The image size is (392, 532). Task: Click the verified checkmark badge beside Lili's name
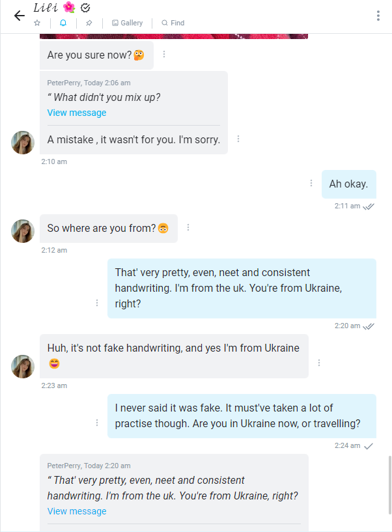(85, 8)
